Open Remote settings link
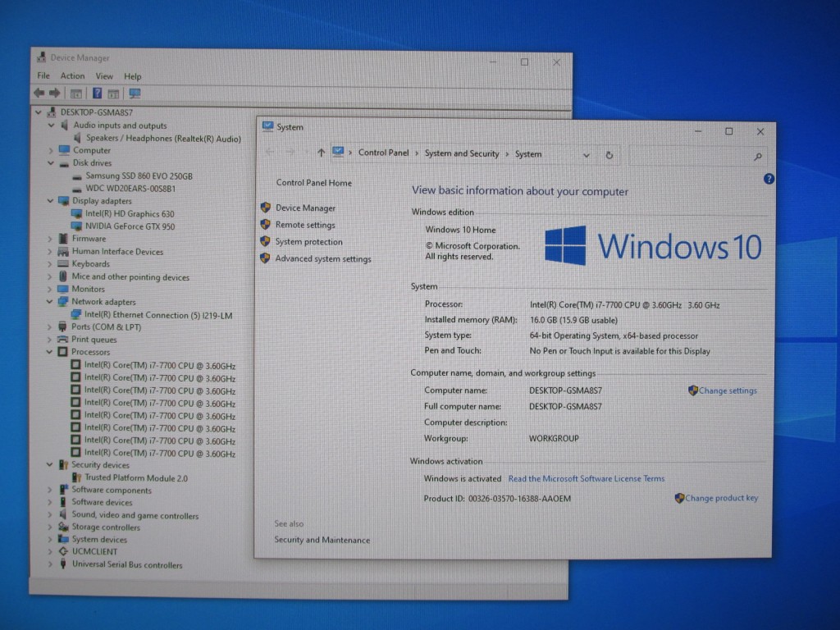840x630 pixels. coord(305,225)
